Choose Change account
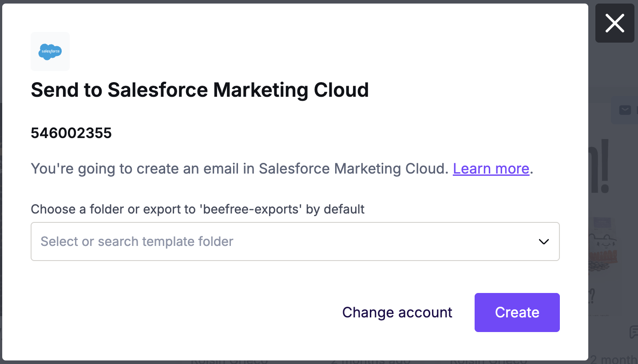 [x=397, y=313]
